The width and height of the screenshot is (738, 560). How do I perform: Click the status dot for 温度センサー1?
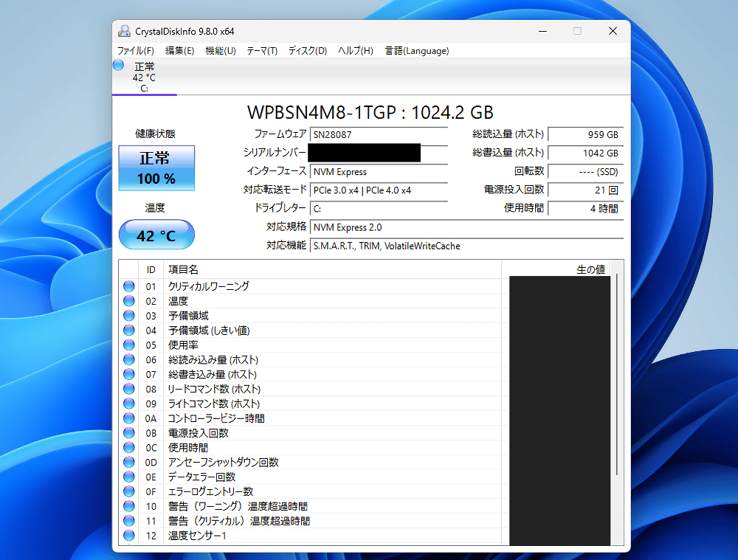128,536
